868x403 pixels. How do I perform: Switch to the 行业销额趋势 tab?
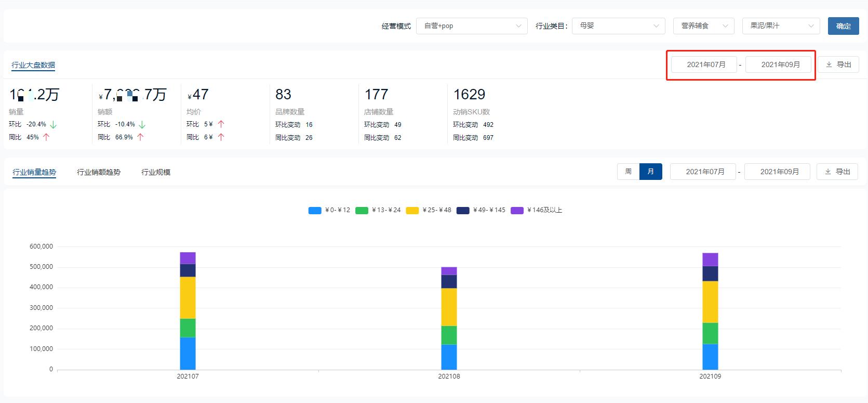99,172
